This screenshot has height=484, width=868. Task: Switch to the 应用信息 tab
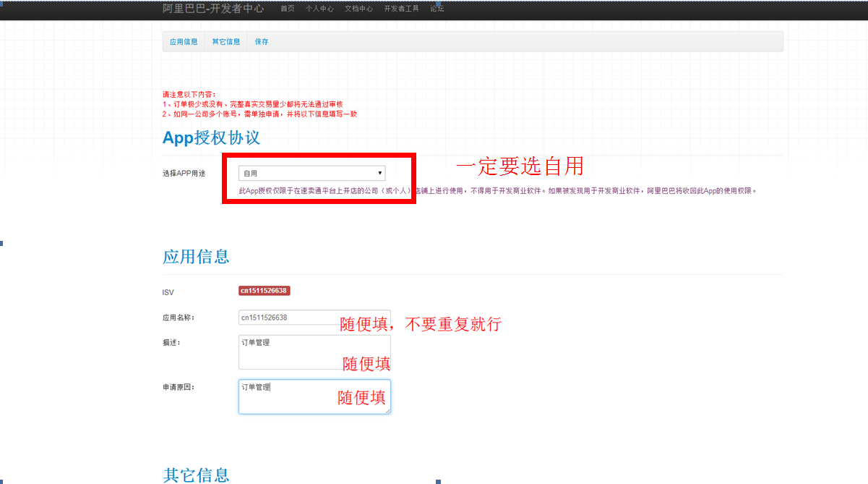(184, 42)
